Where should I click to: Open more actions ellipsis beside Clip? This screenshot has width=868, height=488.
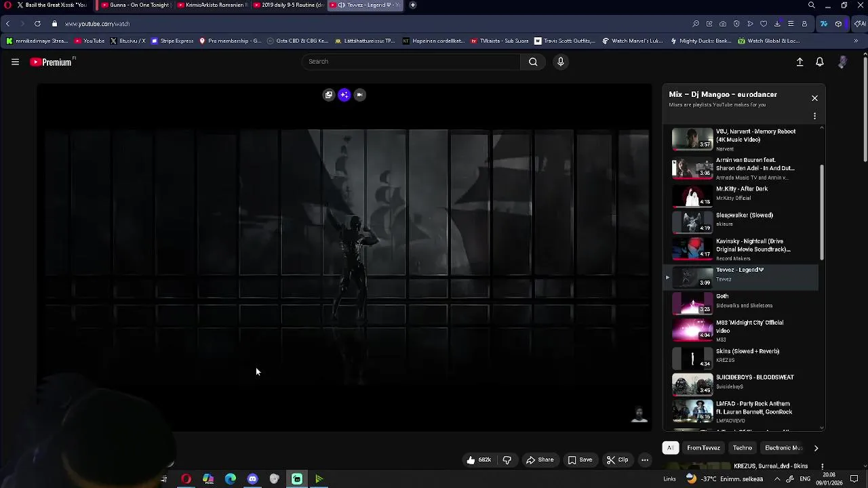(x=645, y=460)
